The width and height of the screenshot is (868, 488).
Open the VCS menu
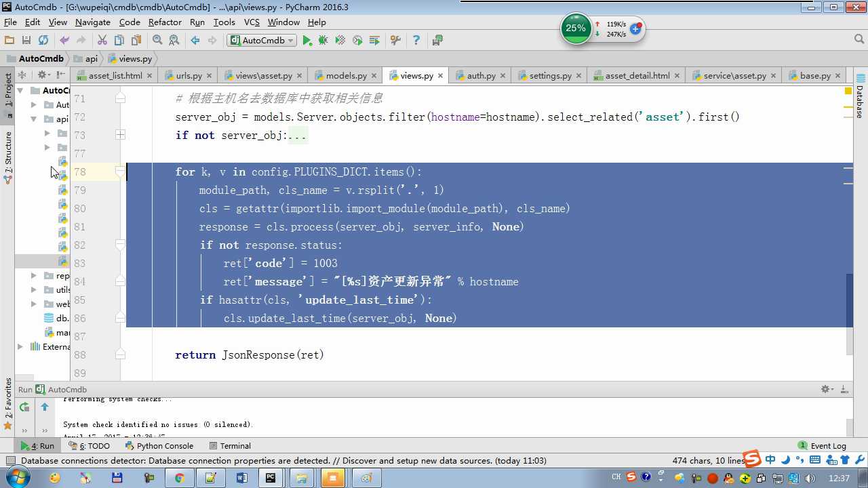pyautogui.click(x=252, y=22)
